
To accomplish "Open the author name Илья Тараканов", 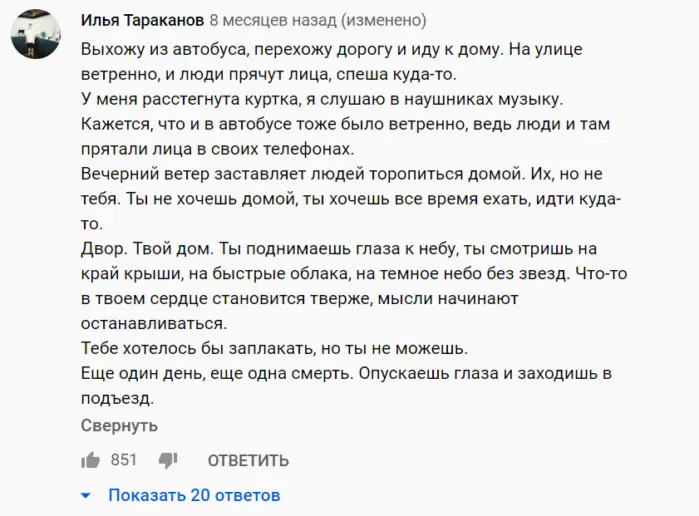I will click(x=142, y=20).
